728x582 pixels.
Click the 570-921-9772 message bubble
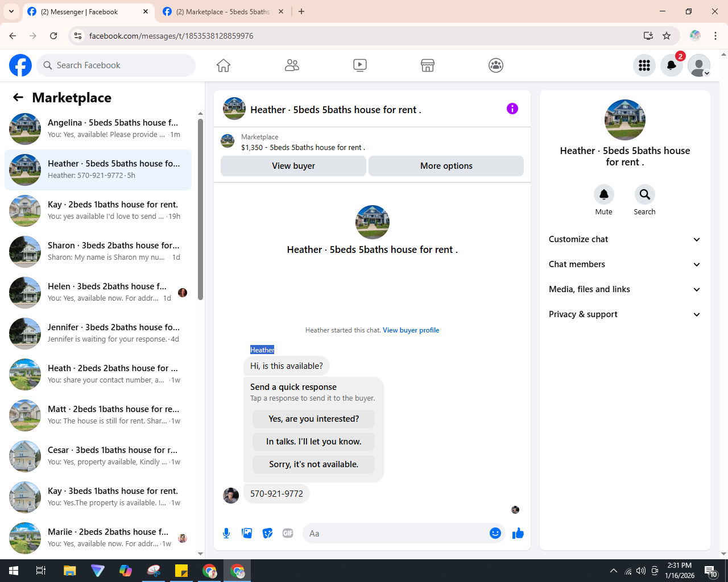point(276,494)
